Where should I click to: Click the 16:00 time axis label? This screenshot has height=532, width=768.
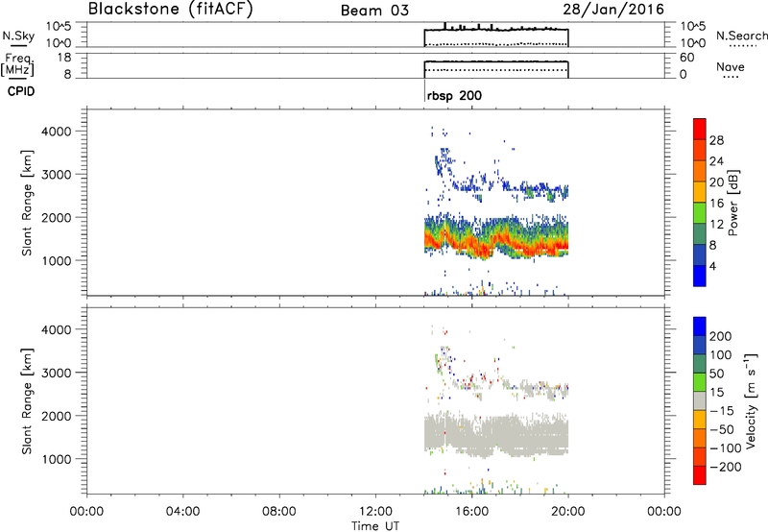point(471,512)
